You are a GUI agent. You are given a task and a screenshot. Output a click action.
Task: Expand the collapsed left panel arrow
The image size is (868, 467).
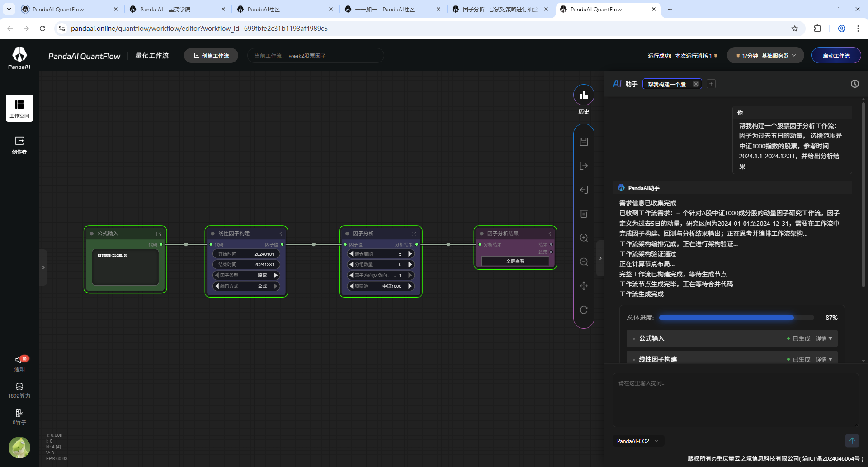[x=43, y=267]
